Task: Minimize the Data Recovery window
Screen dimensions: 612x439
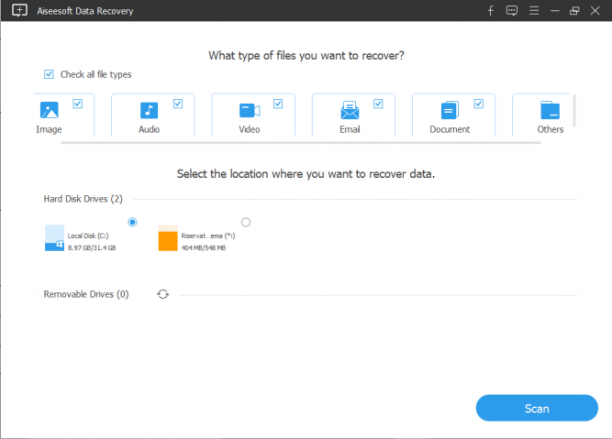Action: point(555,11)
